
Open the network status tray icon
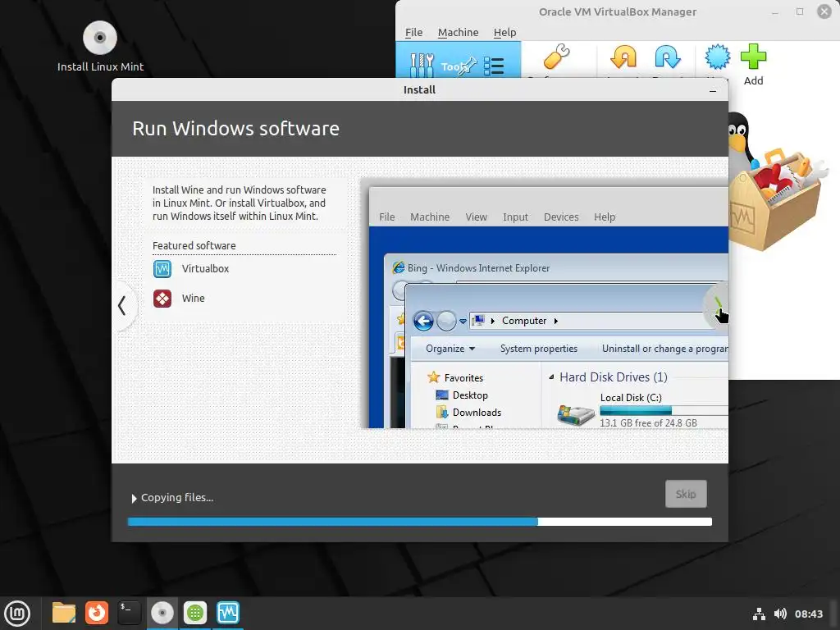click(759, 614)
